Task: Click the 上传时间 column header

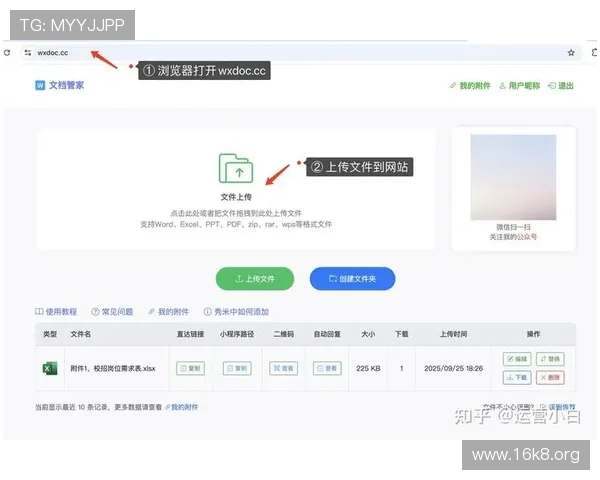Action: [453, 334]
